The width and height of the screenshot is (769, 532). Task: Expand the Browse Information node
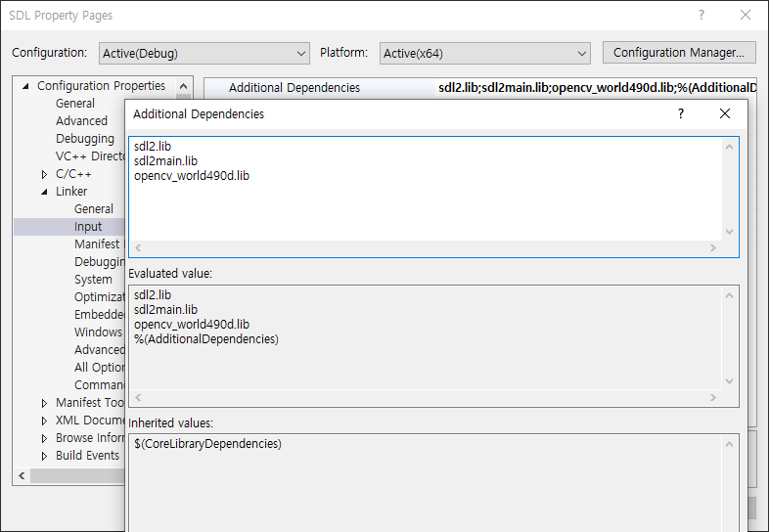tap(44, 438)
